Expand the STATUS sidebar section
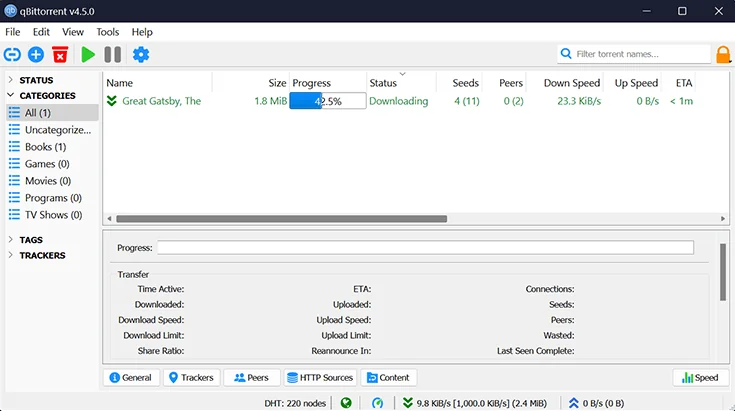 coord(10,80)
